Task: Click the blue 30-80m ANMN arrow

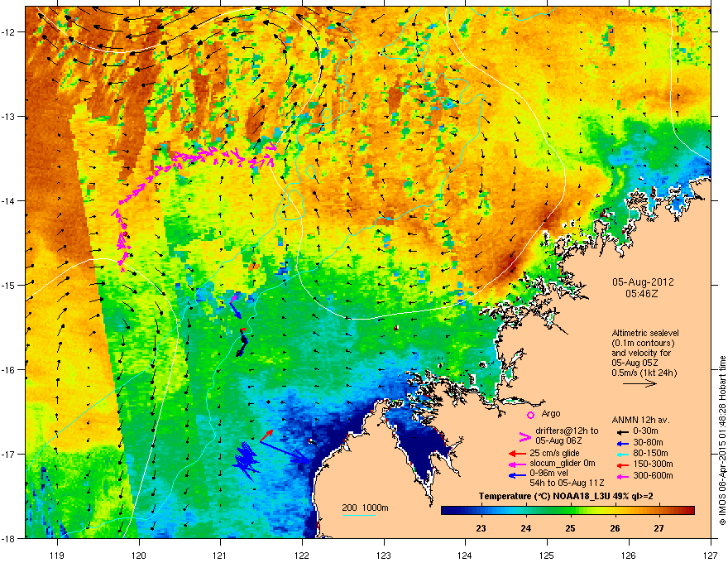Action: (621, 443)
